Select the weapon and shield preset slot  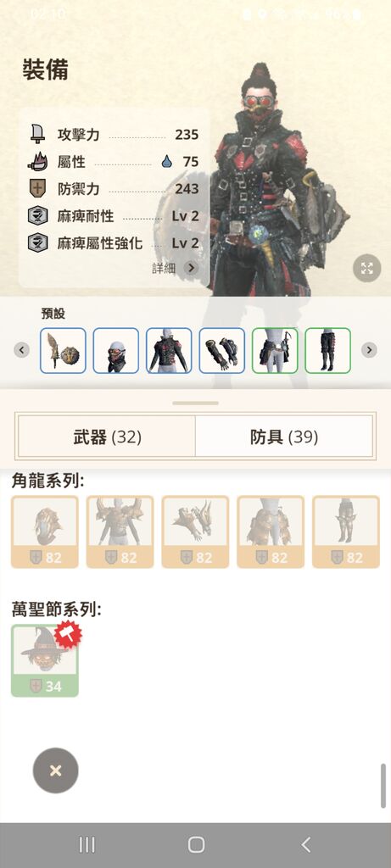pyautogui.click(x=63, y=350)
